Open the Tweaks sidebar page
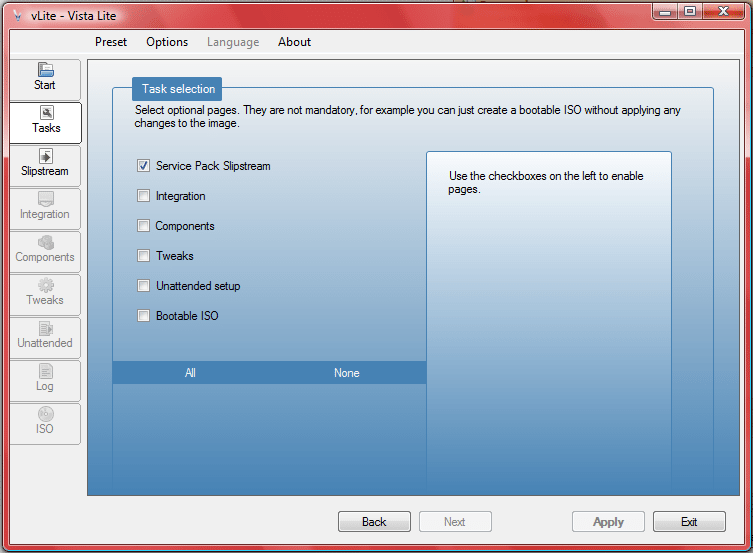 coord(45,294)
